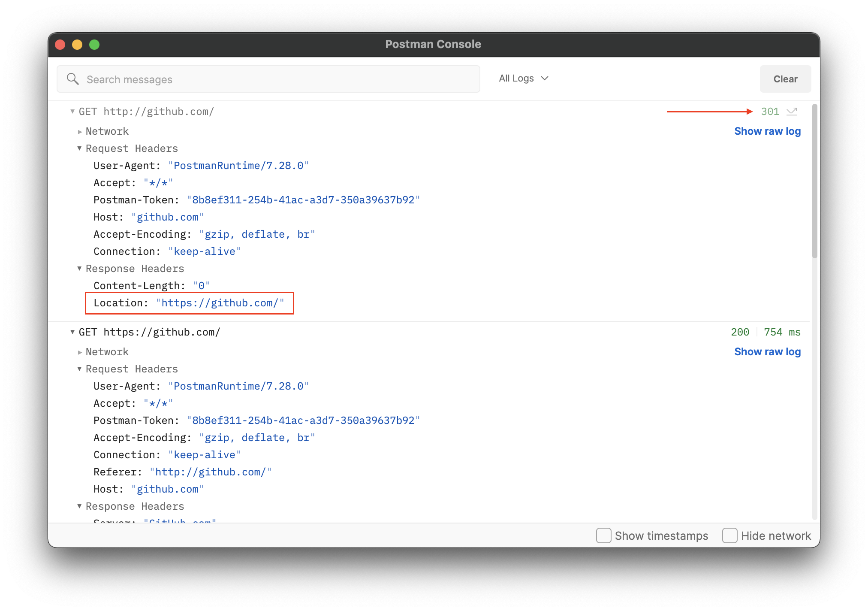Viewport: 868px width, 611px height.
Task: Collapse Request Headers of second request
Action: click(x=79, y=369)
